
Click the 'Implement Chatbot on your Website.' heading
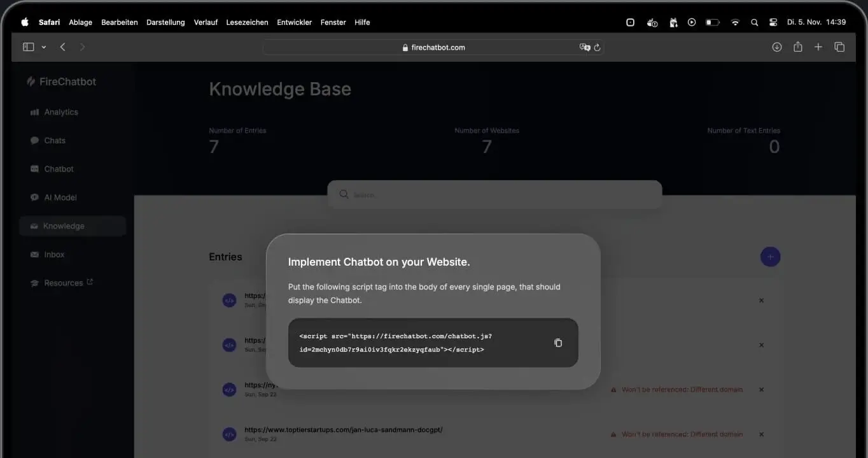[x=379, y=262]
